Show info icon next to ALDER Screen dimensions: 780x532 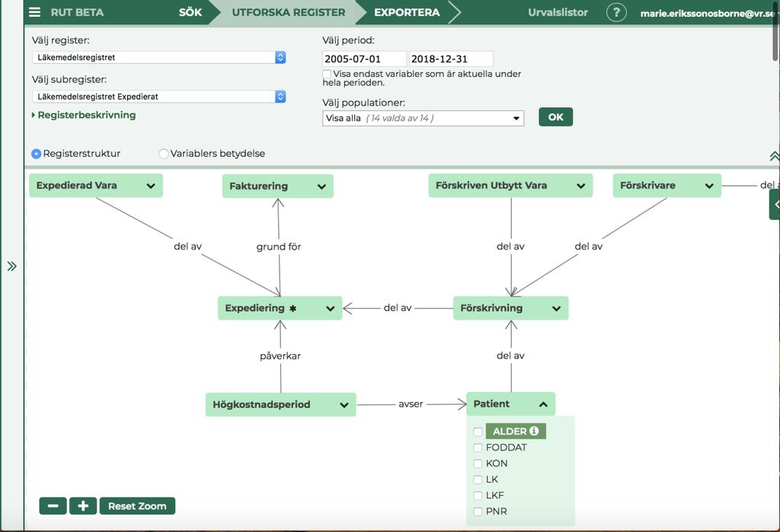click(x=534, y=431)
